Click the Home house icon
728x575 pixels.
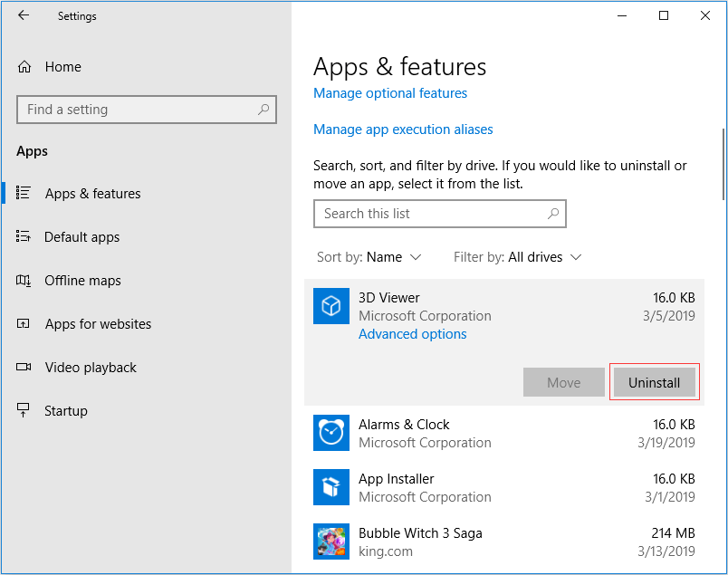(x=24, y=67)
